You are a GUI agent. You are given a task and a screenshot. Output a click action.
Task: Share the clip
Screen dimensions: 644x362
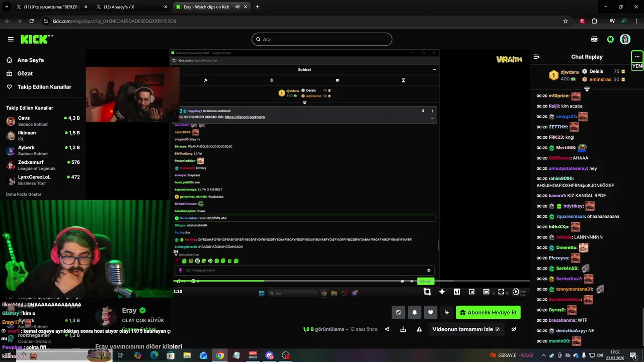pyautogui.click(x=387, y=329)
